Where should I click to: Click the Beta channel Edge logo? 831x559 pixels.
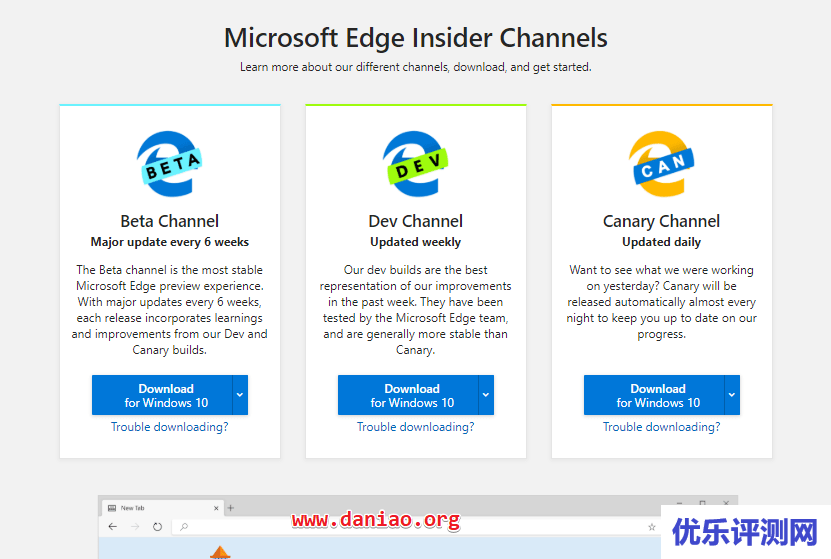pos(170,164)
